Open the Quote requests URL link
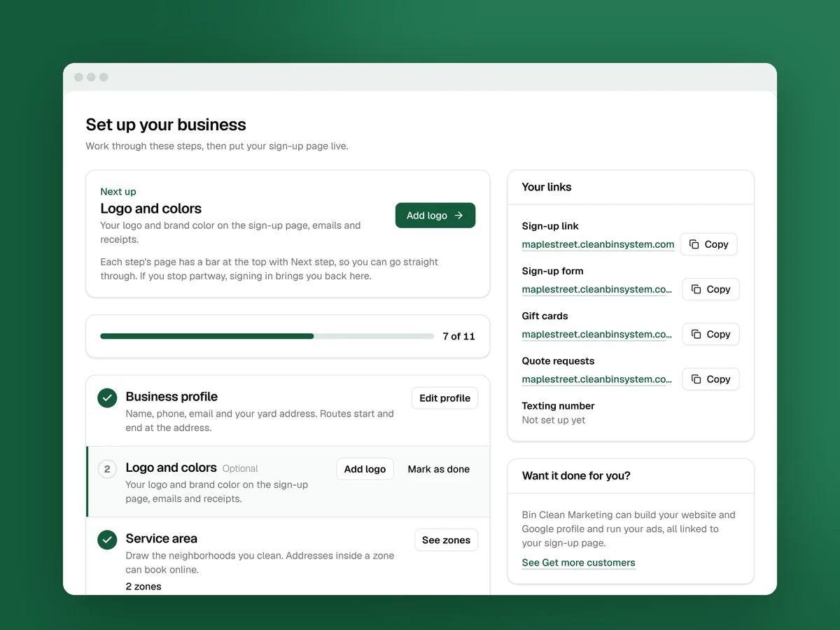Image resolution: width=840 pixels, height=630 pixels. coord(597,379)
